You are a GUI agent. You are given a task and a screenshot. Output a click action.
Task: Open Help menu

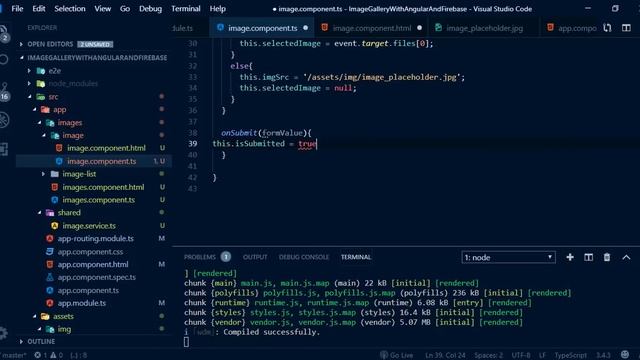coord(218,9)
